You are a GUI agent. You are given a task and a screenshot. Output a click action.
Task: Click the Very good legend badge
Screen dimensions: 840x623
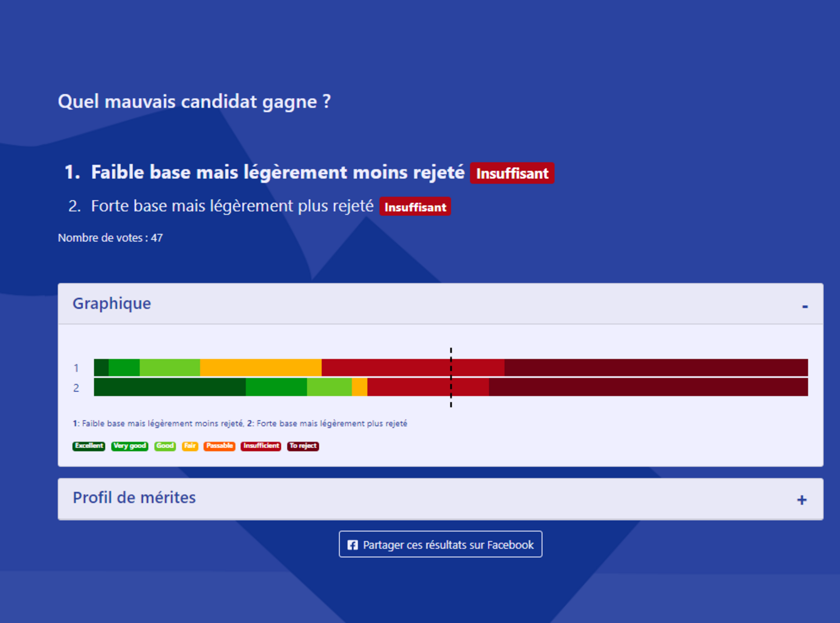129,446
